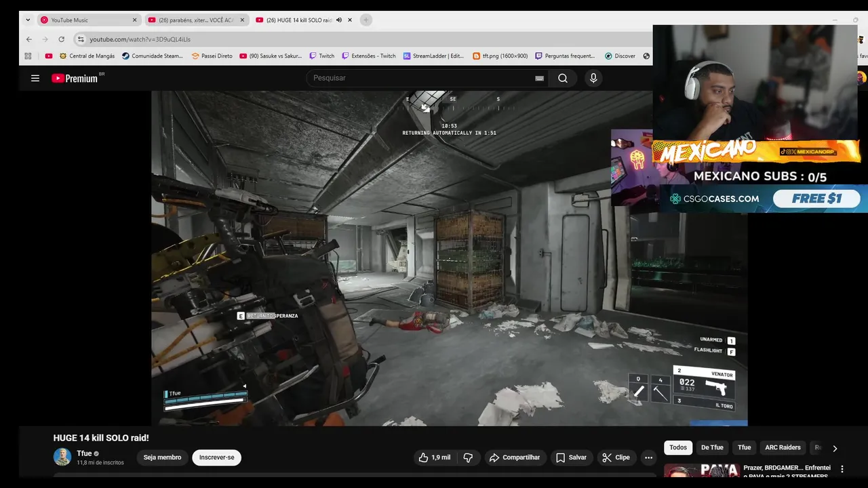Share video via Compartilhar button
This screenshot has width=868, height=488.
[x=515, y=457]
